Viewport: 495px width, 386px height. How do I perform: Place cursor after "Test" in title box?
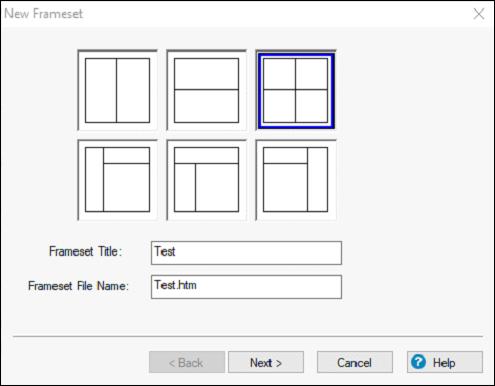point(176,252)
